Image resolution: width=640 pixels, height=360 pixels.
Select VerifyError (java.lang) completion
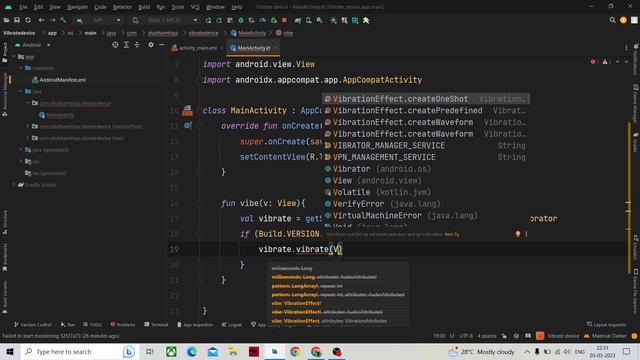pyautogui.click(x=426, y=204)
